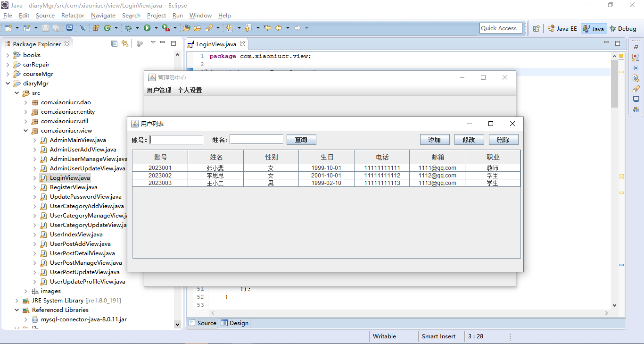Viewport: 644px width, 344px height.
Task: Collapse the diaryMgr project node
Action: [x=8, y=84]
